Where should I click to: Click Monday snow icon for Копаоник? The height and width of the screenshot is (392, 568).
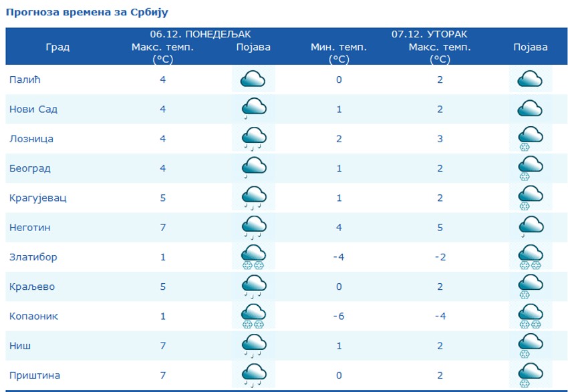coord(253,316)
